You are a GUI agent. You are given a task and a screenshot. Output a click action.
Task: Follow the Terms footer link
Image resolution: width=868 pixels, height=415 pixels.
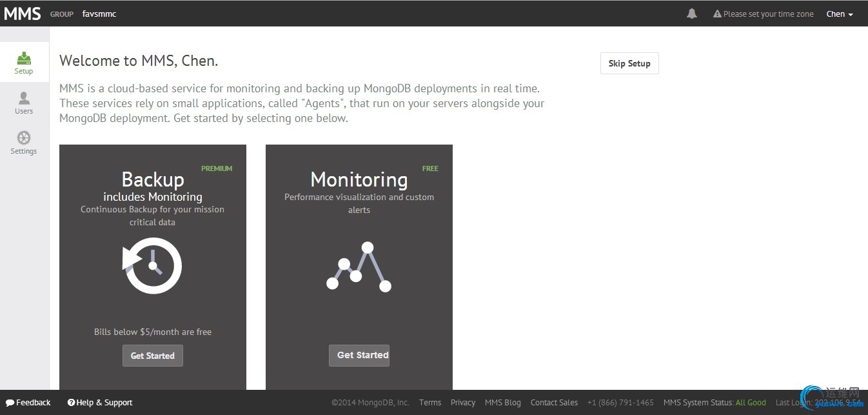[430, 402]
